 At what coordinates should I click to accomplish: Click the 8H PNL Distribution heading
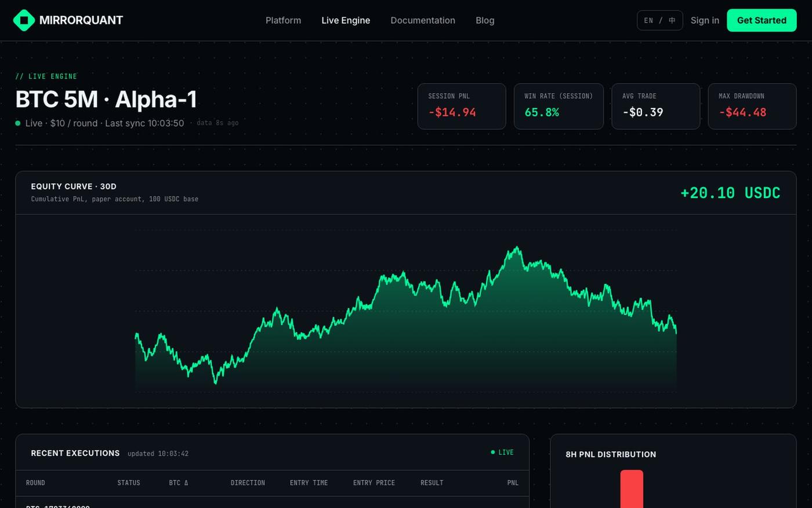611,455
